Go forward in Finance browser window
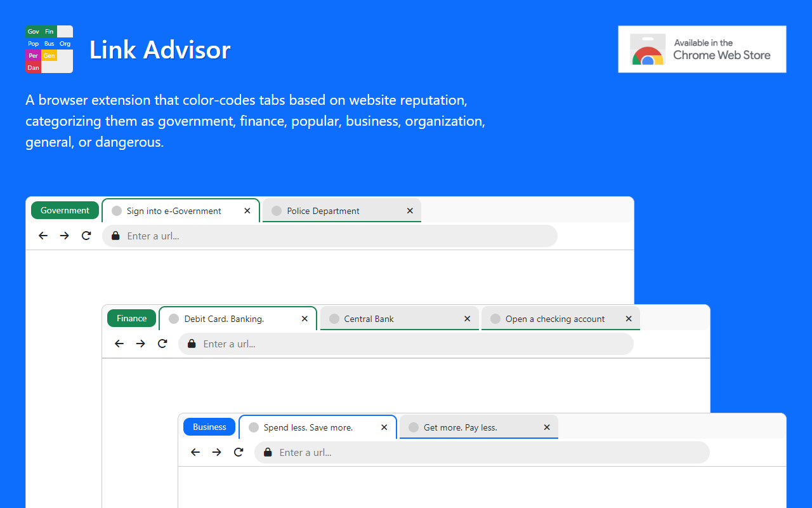812x508 pixels. 141,344
